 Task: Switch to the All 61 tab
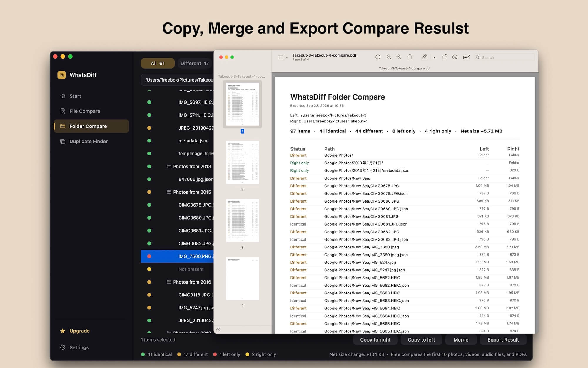coord(158,63)
